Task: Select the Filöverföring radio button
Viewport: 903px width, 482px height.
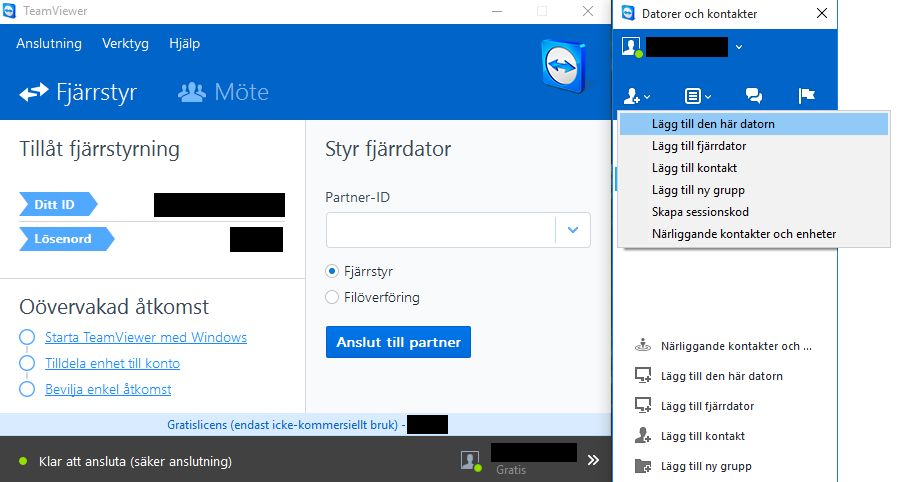Action: 332,297
